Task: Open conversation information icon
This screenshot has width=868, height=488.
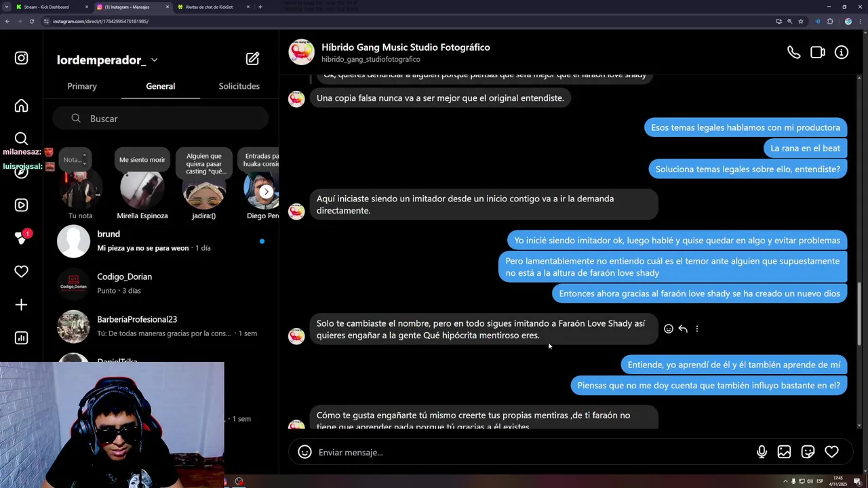Action: coord(842,52)
